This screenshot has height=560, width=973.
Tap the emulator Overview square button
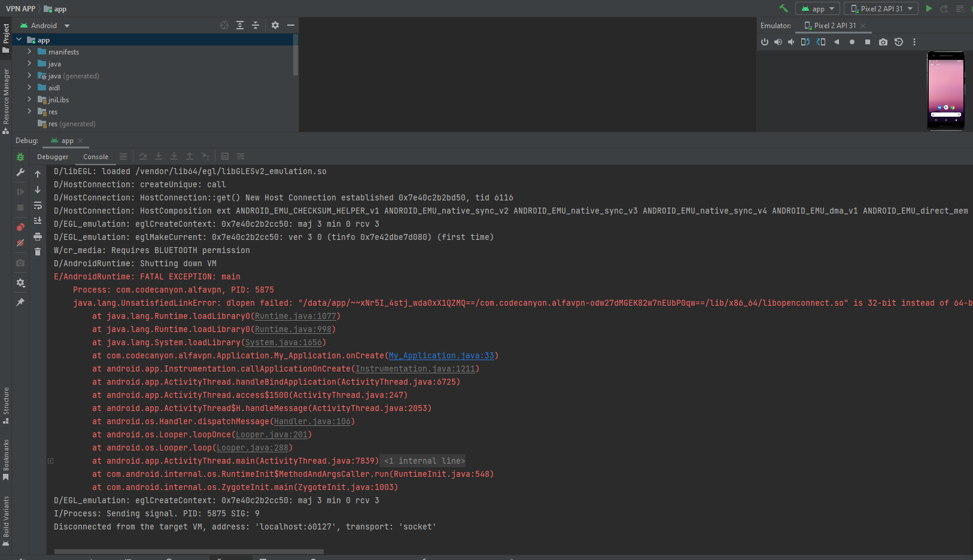coord(868,42)
